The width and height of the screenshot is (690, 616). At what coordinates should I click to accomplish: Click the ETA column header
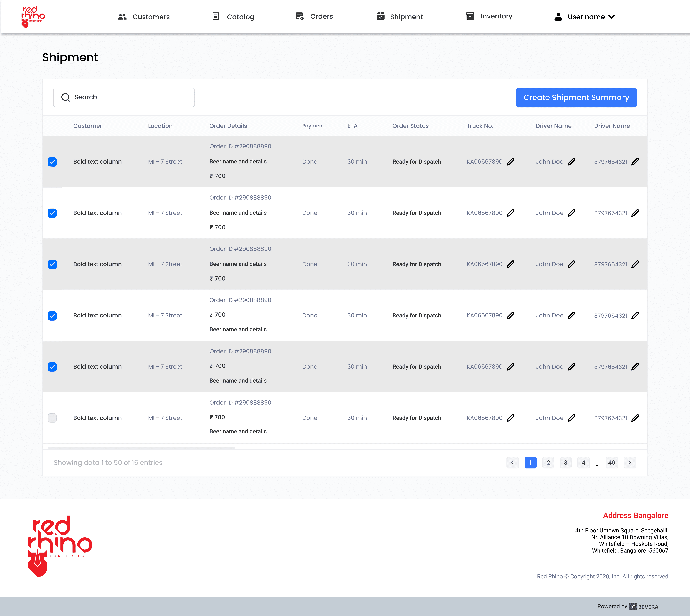352,126
